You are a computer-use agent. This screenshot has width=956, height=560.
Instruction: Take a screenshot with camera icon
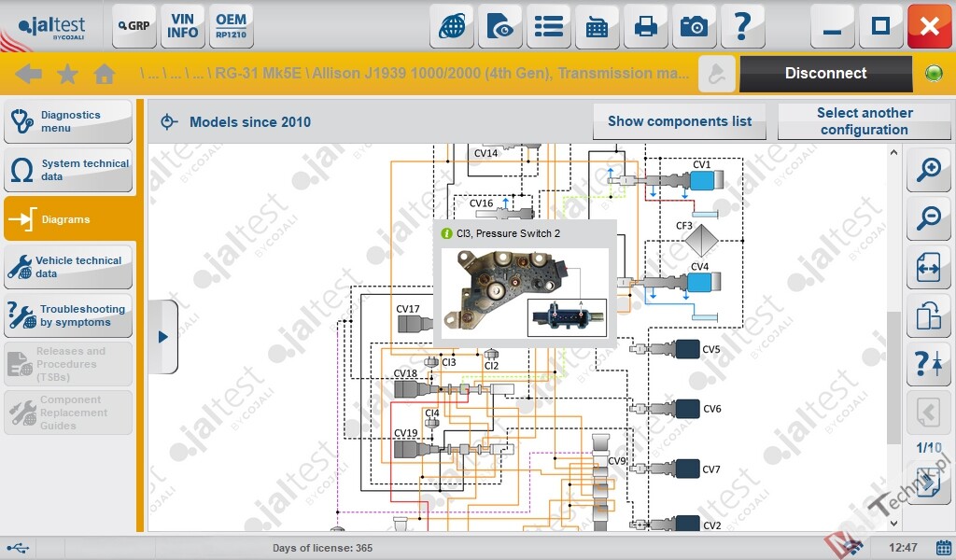[695, 25]
